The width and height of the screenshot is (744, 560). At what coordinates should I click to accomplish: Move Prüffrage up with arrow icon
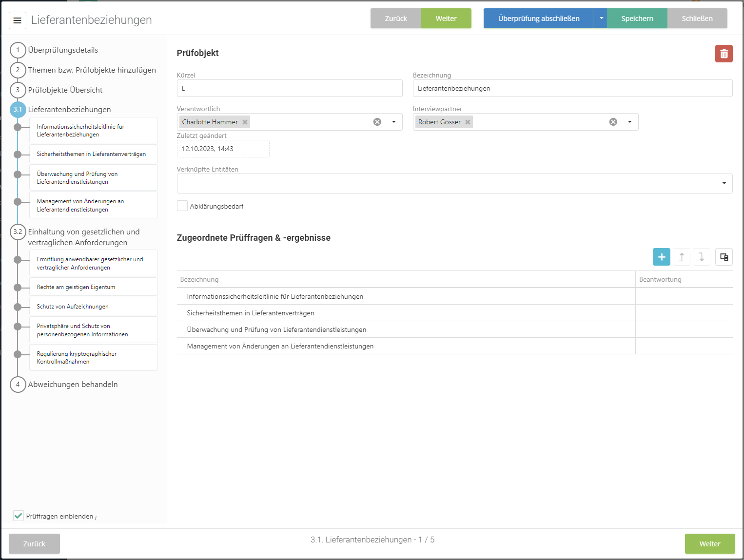[x=681, y=257]
